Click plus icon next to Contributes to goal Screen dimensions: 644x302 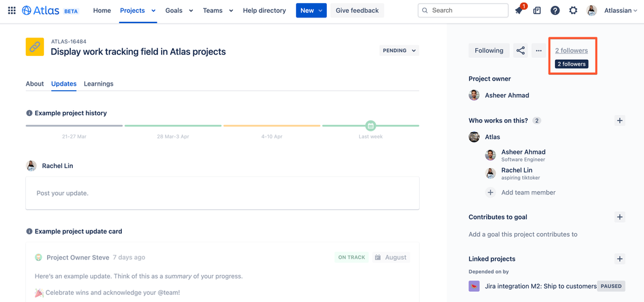tap(620, 217)
